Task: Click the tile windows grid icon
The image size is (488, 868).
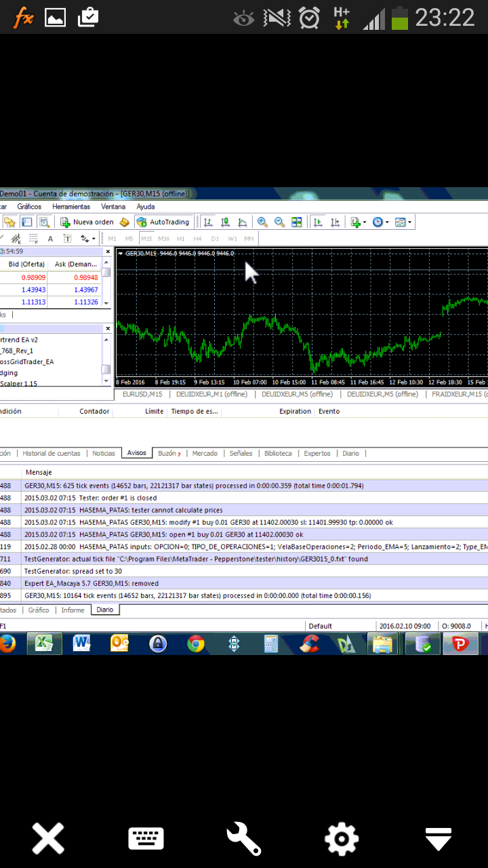Action: coord(297,222)
